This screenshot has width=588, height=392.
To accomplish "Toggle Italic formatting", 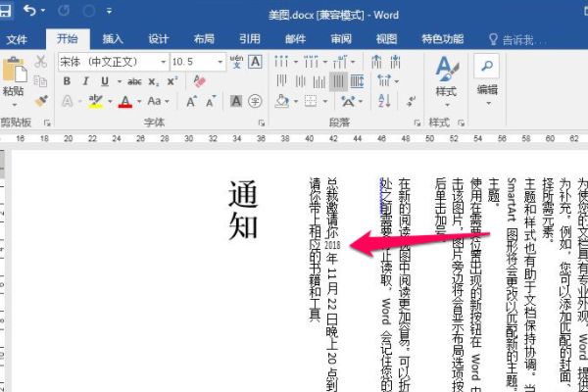I will 86,81.
